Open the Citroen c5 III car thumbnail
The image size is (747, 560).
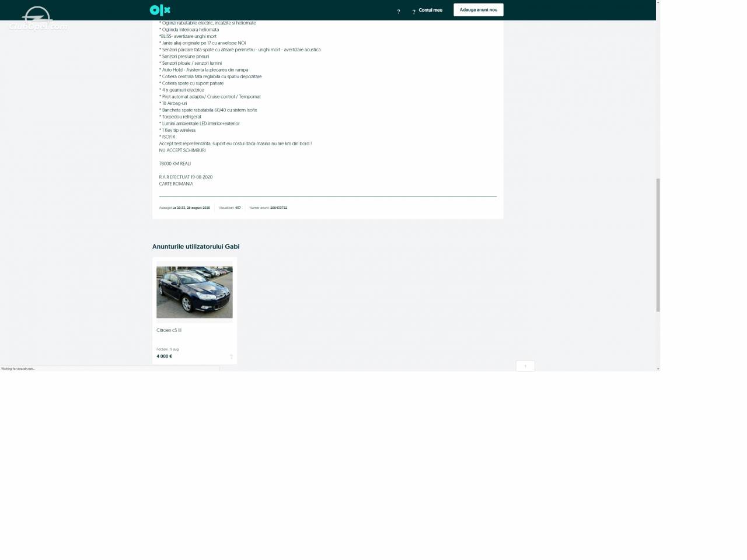click(x=194, y=292)
